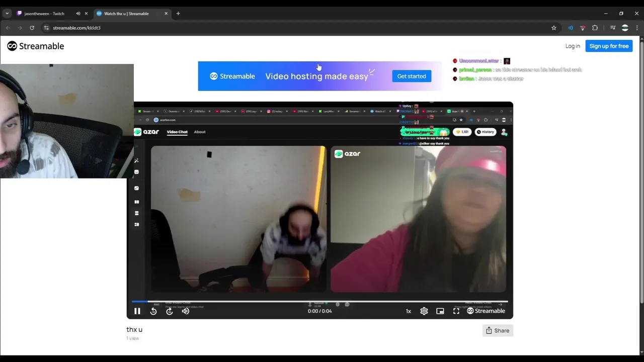Click Sign up for free button
The width and height of the screenshot is (644, 362).
(609, 46)
